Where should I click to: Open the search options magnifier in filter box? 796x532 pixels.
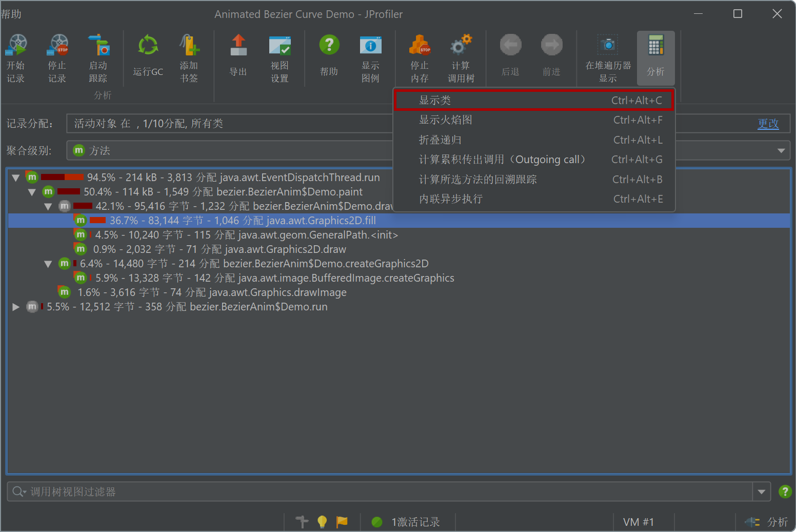[x=19, y=491]
